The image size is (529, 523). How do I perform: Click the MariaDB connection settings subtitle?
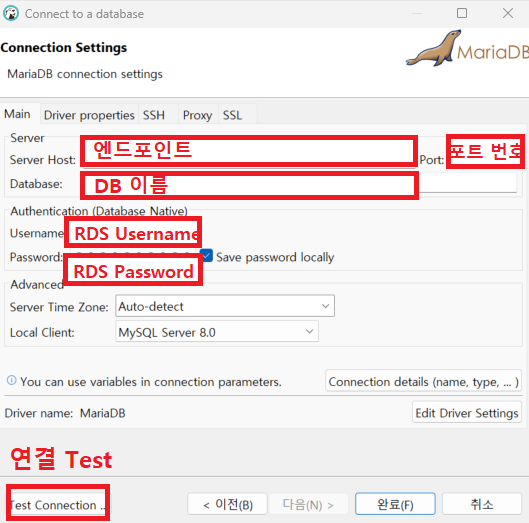(85, 74)
